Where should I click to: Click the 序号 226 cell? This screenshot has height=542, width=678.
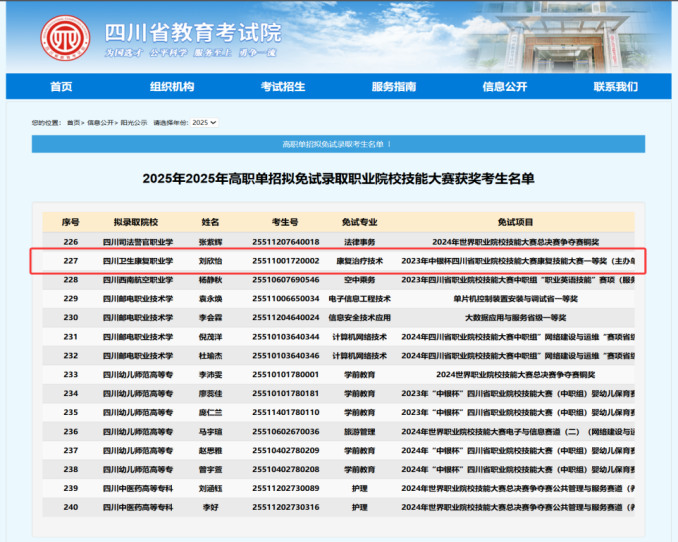70,242
